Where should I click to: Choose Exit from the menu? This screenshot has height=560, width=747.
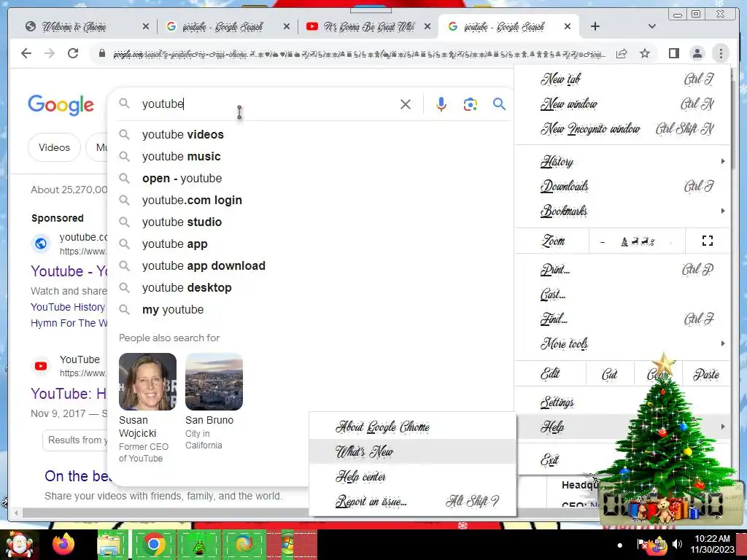(x=623, y=460)
